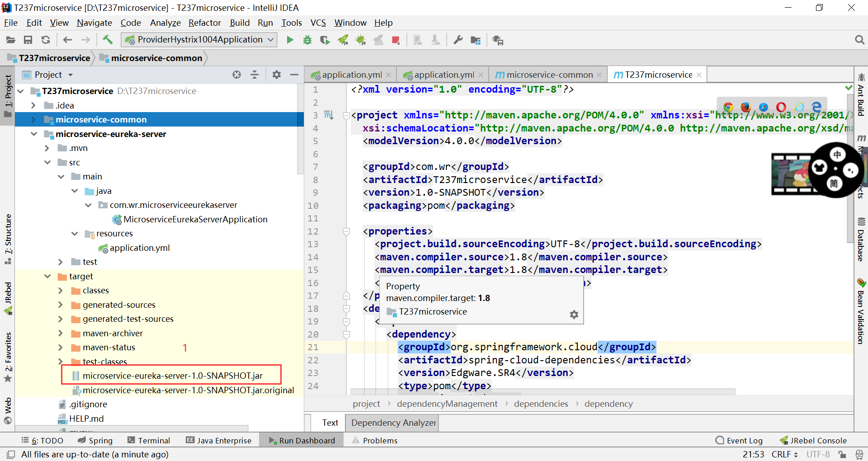Expand the maven-archiver folder
The image size is (868, 461).
pyautogui.click(x=61, y=333)
